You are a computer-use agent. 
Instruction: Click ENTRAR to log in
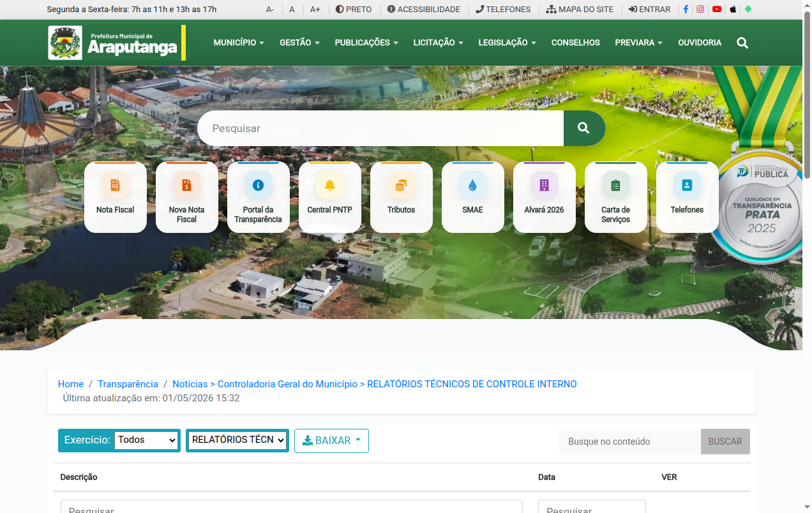(x=649, y=10)
